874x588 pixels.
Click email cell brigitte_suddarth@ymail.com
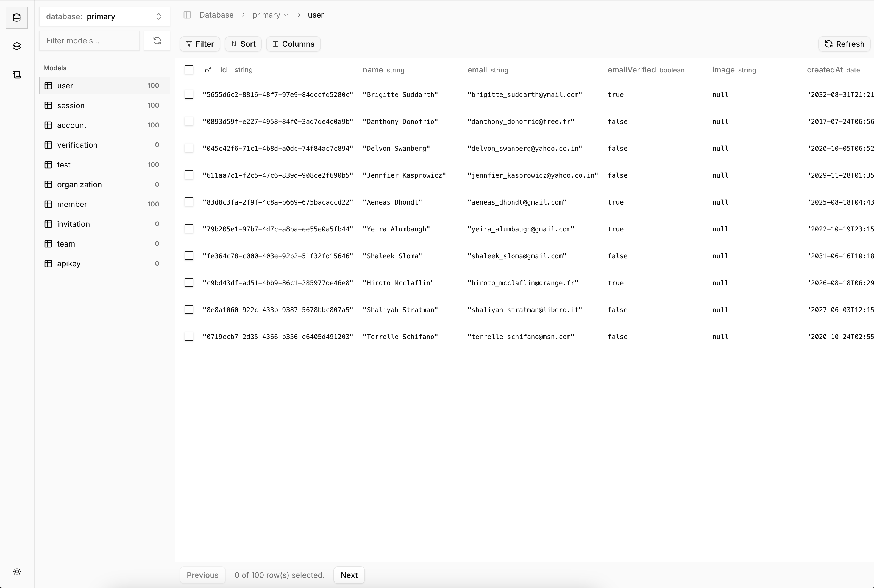(525, 94)
